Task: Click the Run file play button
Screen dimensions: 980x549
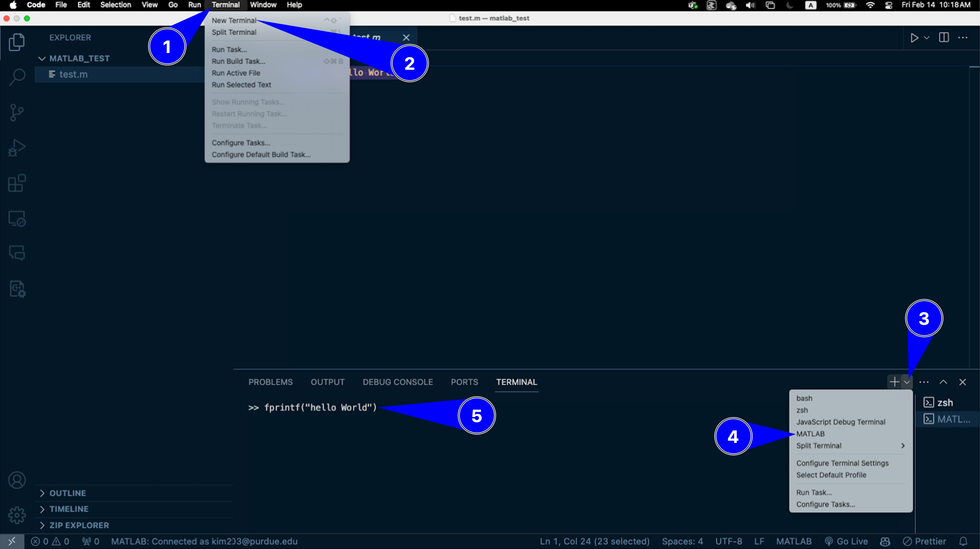Action: click(914, 38)
